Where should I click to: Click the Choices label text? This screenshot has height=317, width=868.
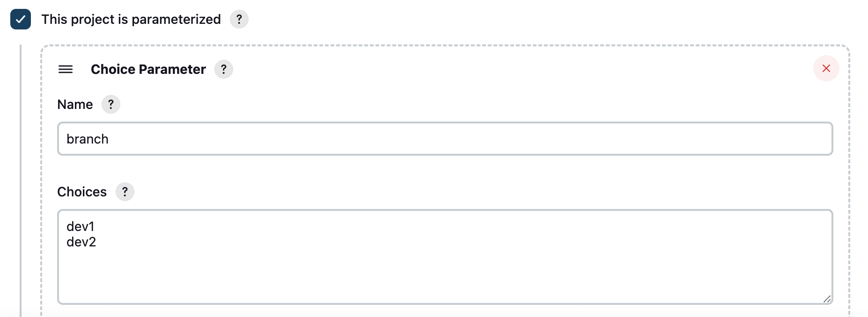81,192
